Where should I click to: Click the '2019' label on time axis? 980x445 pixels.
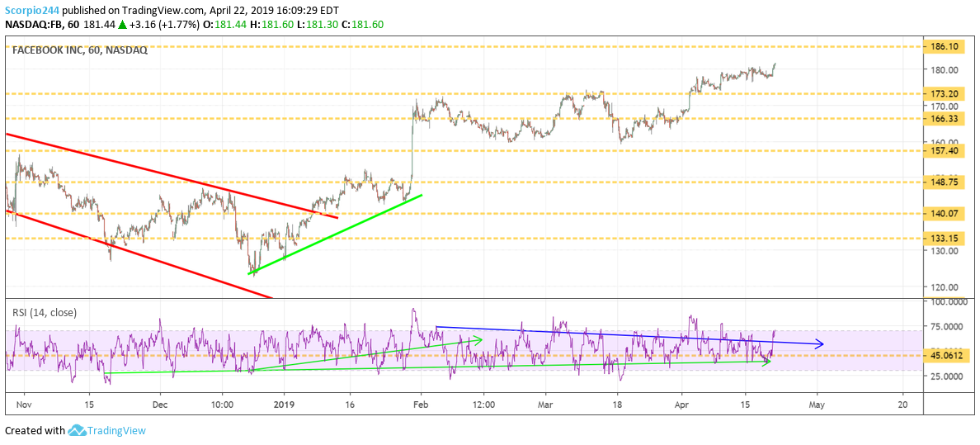pyautogui.click(x=284, y=405)
